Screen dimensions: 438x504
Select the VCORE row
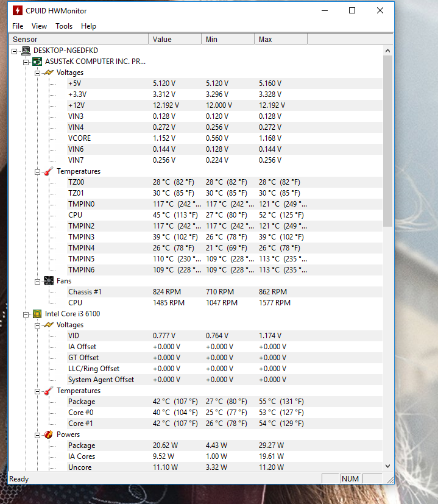(x=225, y=138)
